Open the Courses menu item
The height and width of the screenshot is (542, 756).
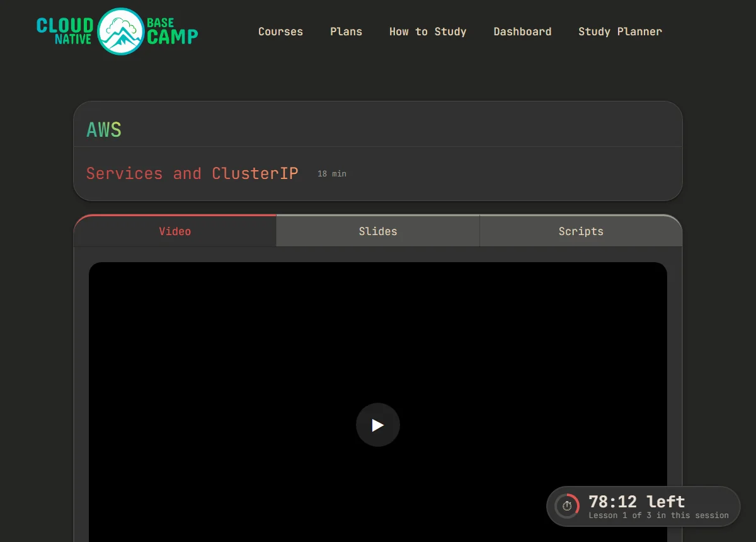(280, 32)
